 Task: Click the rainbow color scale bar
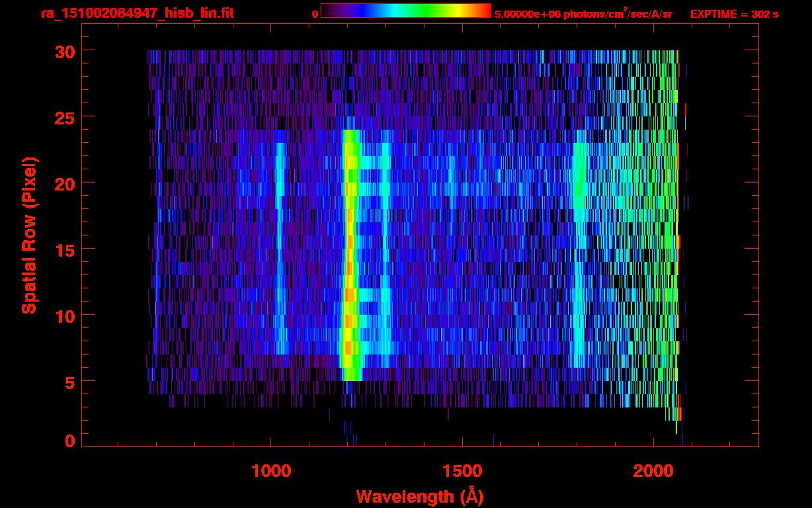[406, 11]
